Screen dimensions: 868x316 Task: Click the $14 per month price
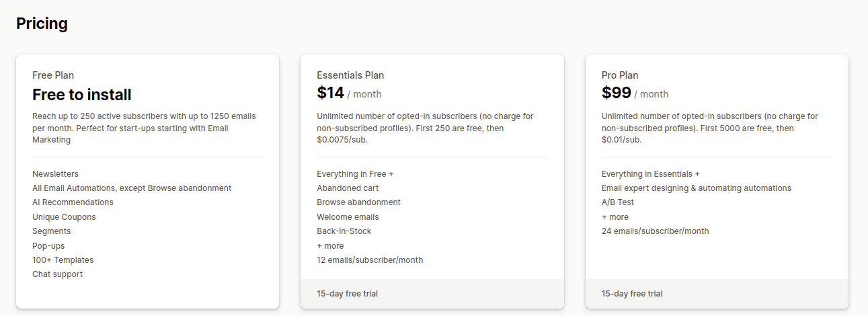pyautogui.click(x=349, y=93)
